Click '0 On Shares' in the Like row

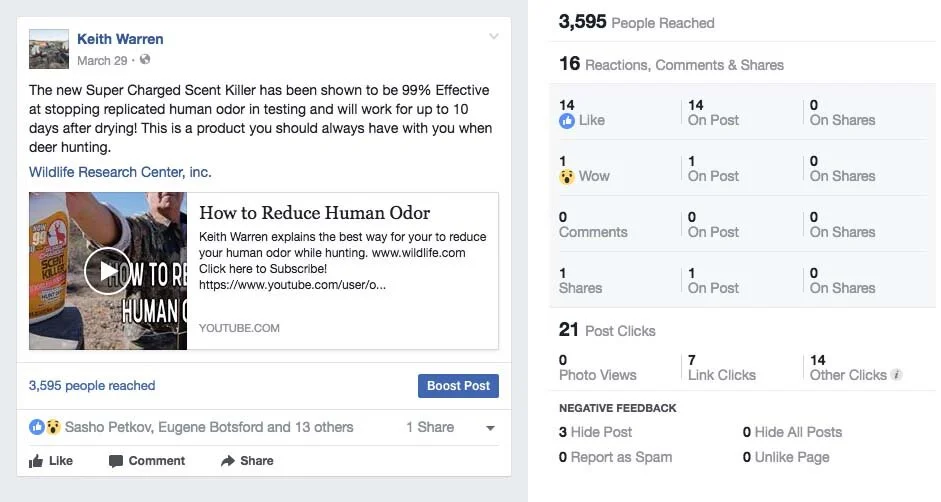[843, 113]
